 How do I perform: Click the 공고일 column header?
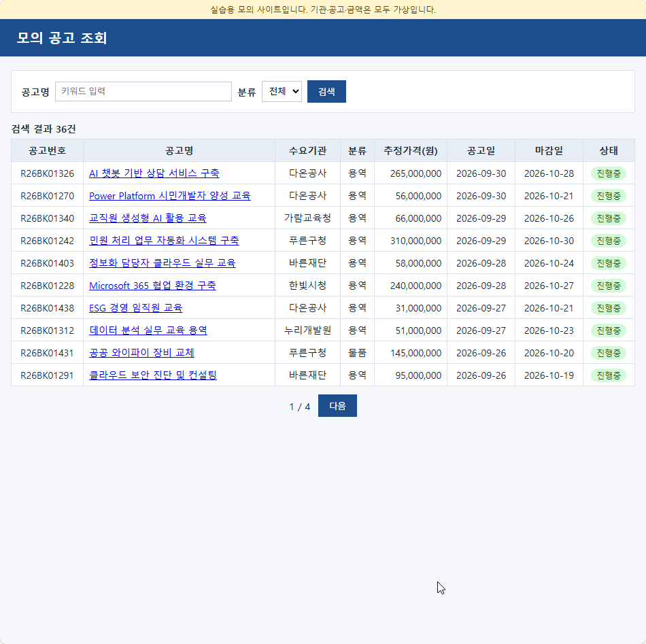click(x=481, y=150)
